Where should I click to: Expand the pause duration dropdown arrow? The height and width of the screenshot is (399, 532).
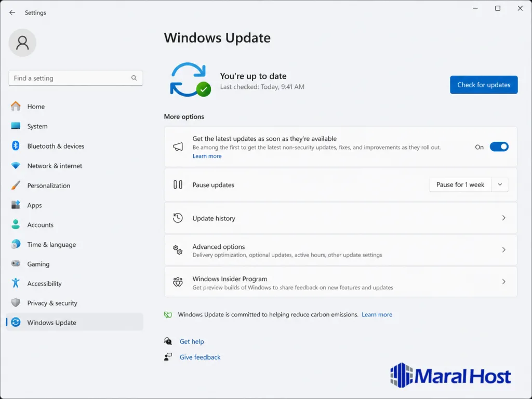pyautogui.click(x=500, y=184)
